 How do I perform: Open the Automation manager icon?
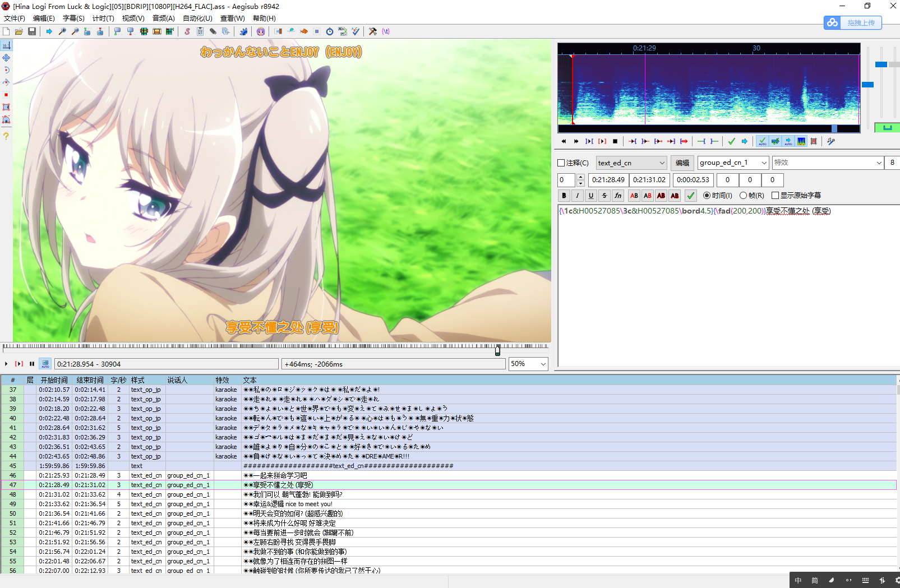point(243,31)
